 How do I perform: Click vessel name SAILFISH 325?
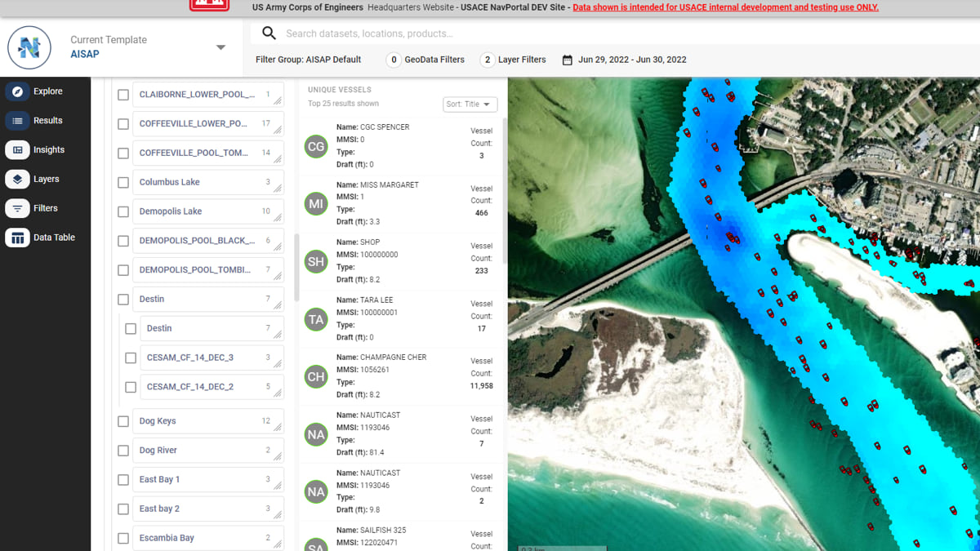coord(383,531)
